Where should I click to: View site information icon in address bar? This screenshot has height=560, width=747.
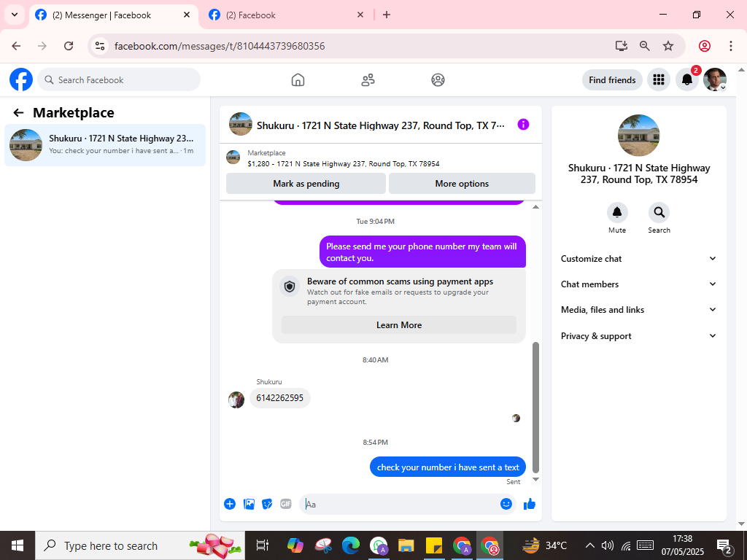tap(99, 46)
